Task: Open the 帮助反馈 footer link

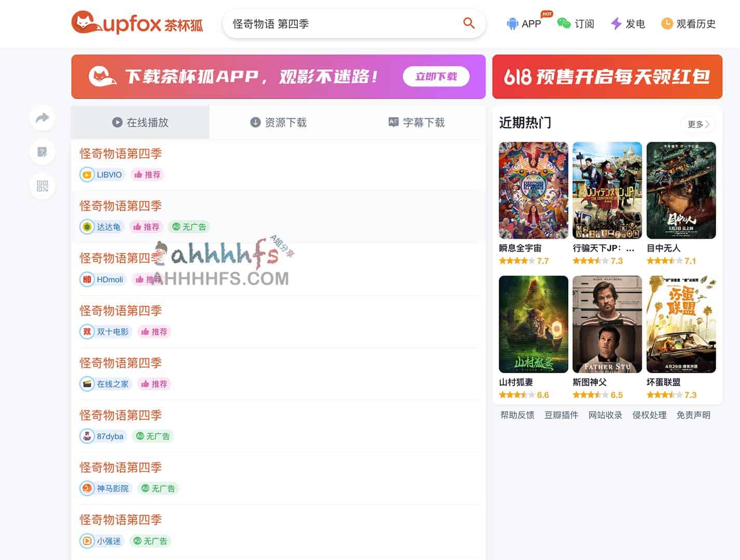Action: (x=517, y=415)
